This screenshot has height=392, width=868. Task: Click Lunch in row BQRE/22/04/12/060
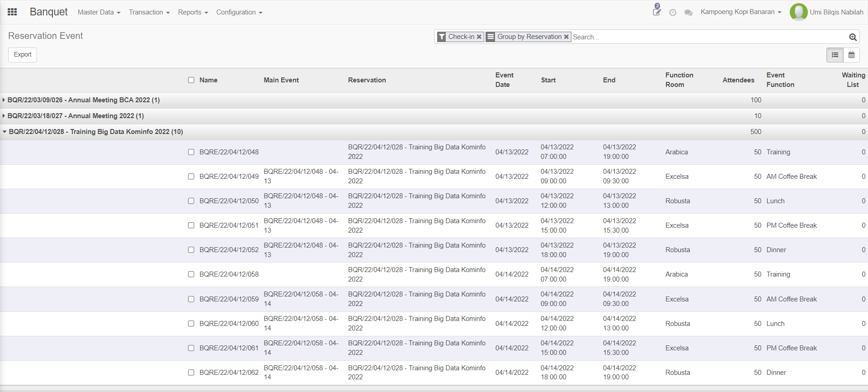[775, 324]
